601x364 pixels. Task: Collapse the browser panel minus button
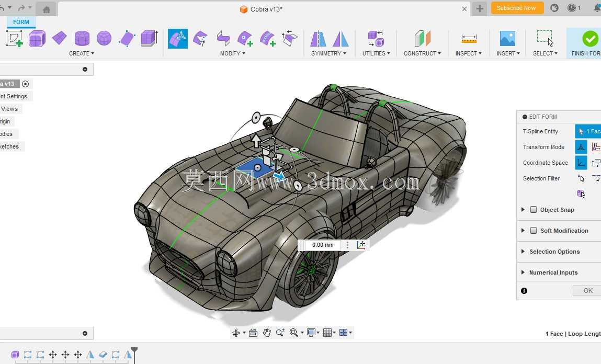85,70
